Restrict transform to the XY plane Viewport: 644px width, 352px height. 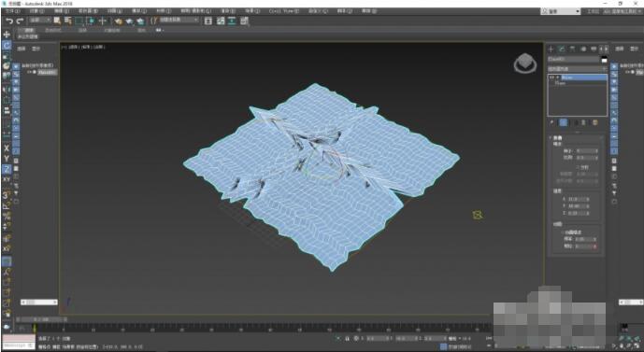7,179
